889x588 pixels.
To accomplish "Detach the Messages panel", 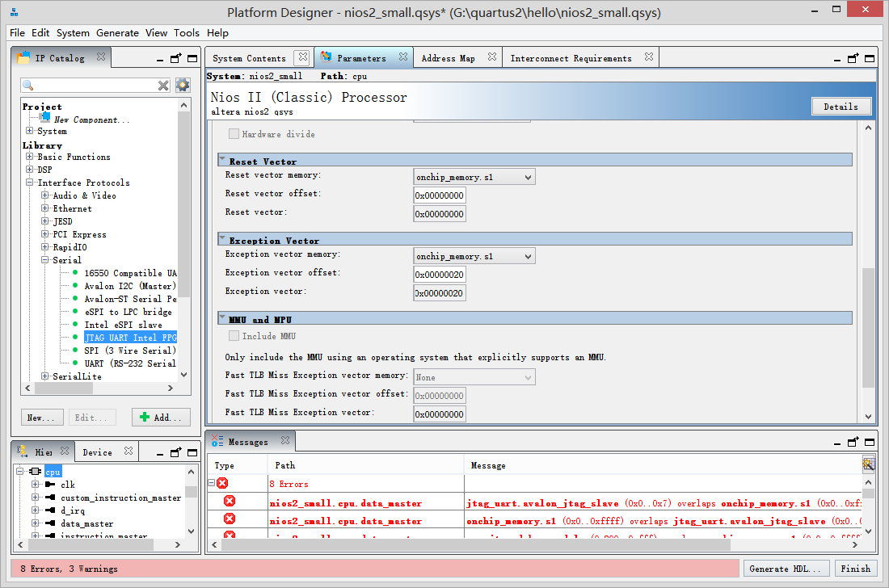I will 853,442.
